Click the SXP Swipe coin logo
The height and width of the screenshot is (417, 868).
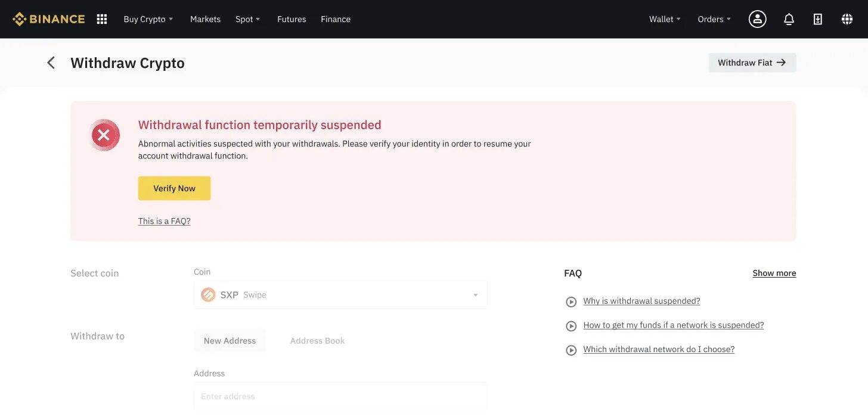[208, 295]
